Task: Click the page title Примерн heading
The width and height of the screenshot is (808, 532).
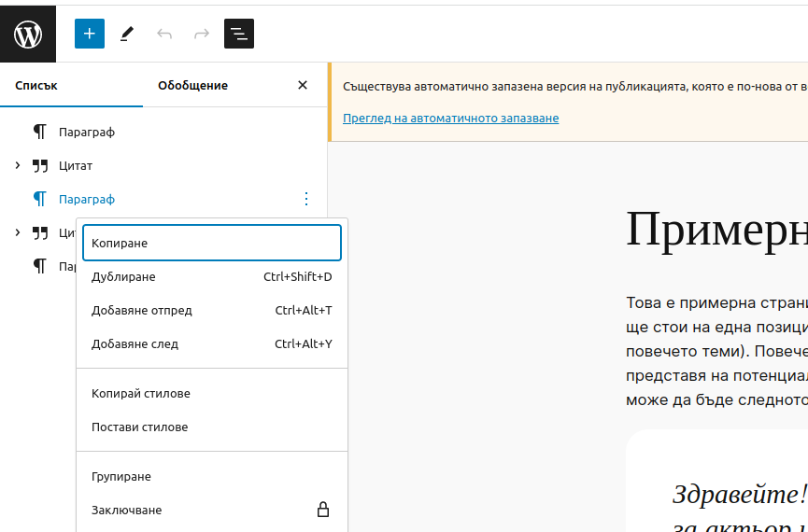Action: click(x=716, y=230)
